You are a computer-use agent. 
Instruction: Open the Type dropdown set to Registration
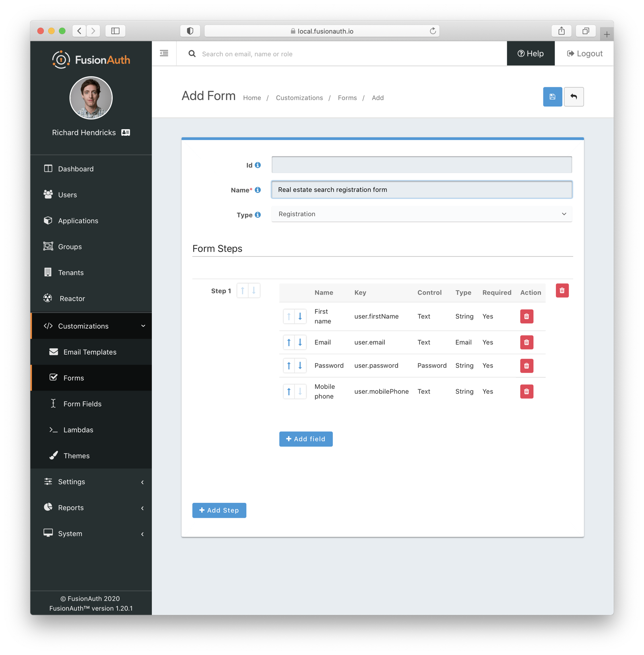[x=421, y=214]
